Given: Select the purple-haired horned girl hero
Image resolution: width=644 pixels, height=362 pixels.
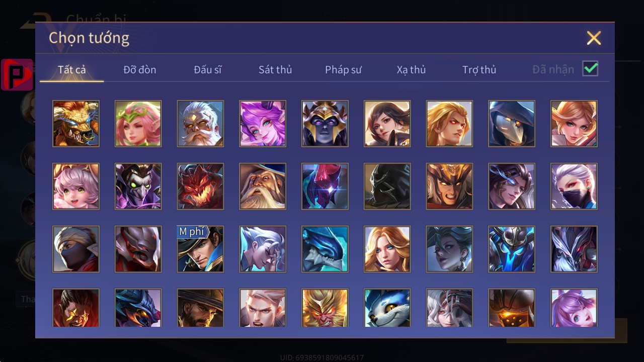Looking at the screenshot, I should point(263,124).
